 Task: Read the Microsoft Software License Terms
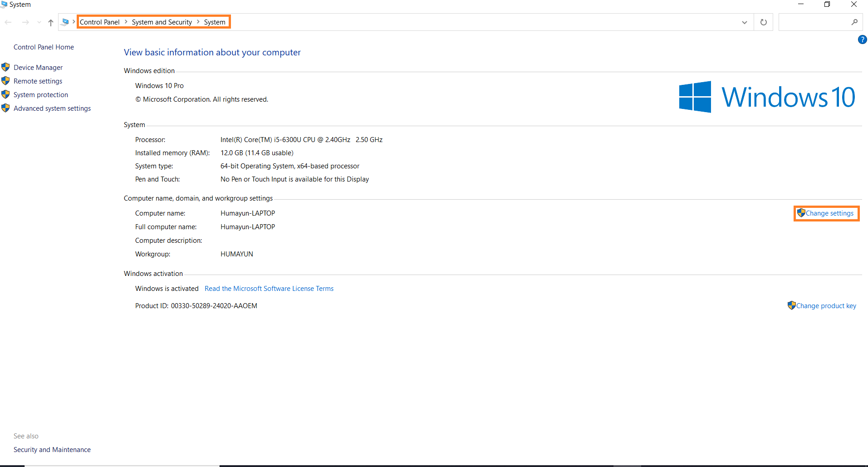[x=269, y=289]
